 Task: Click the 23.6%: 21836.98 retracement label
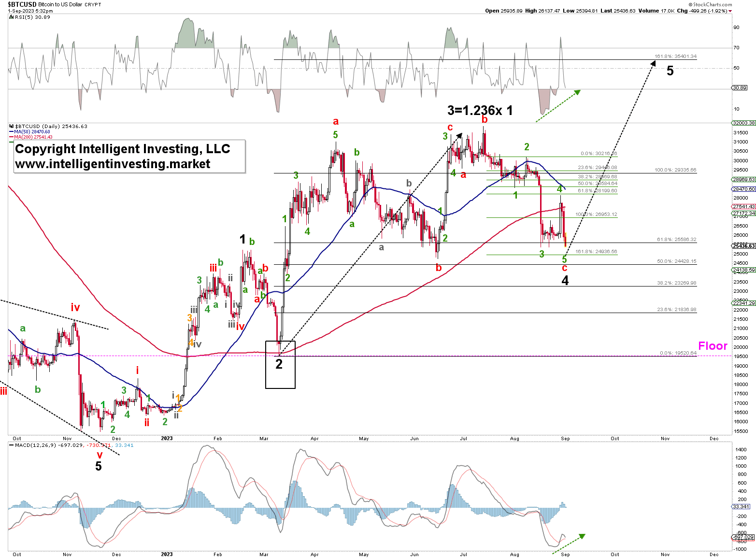click(x=677, y=310)
